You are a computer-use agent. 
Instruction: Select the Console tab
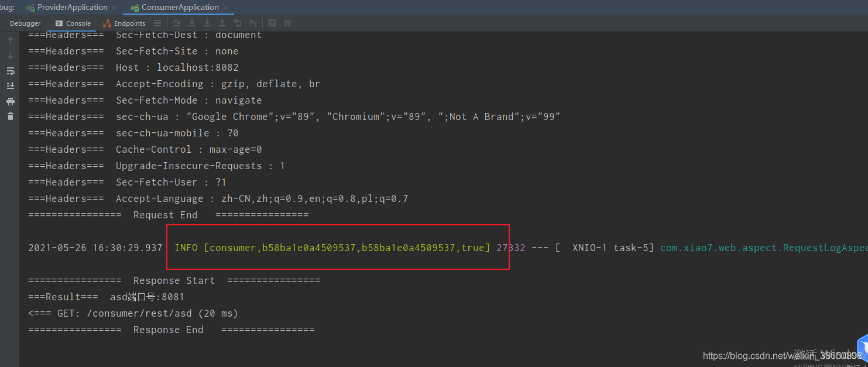coord(73,23)
